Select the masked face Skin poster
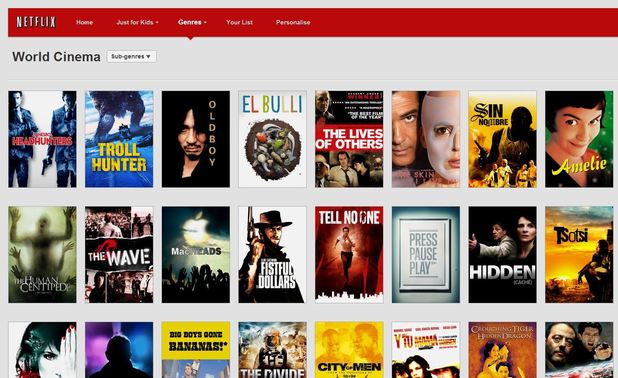This screenshot has width=618, height=378. tap(426, 139)
